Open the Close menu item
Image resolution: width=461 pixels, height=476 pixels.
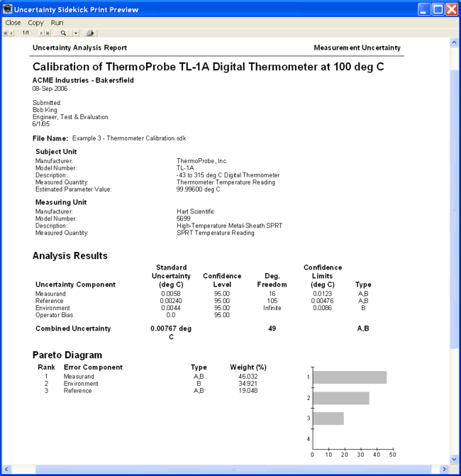click(13, 23)
